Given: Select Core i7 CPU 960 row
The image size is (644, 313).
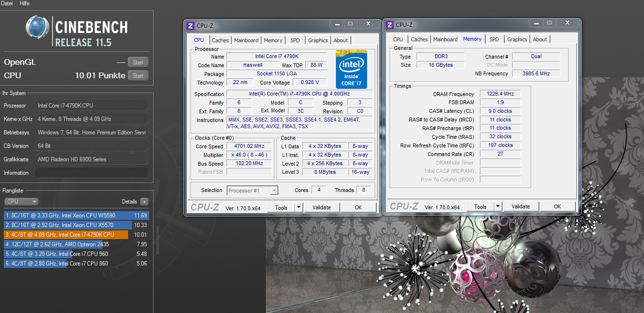Looking at the screenshot, I should pos(77,254).
